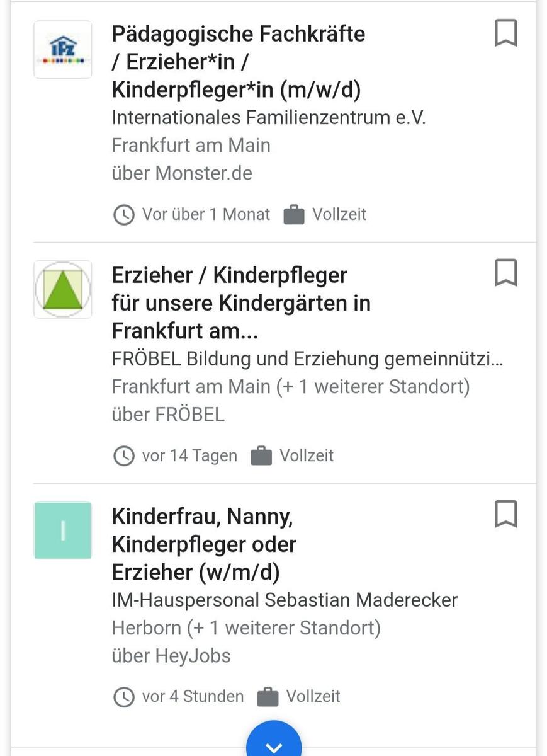Click company name IM-Hauspersonal Sebastian Maderecker
The height and width of the screenshot is (756, 547).
pyautogui.click(x=285, y=600)
